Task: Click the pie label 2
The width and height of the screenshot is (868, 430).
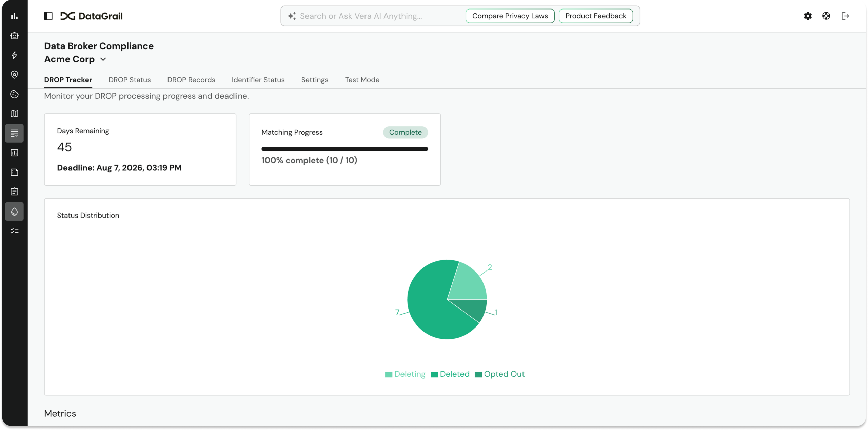Action: click(x=490, y=267)
